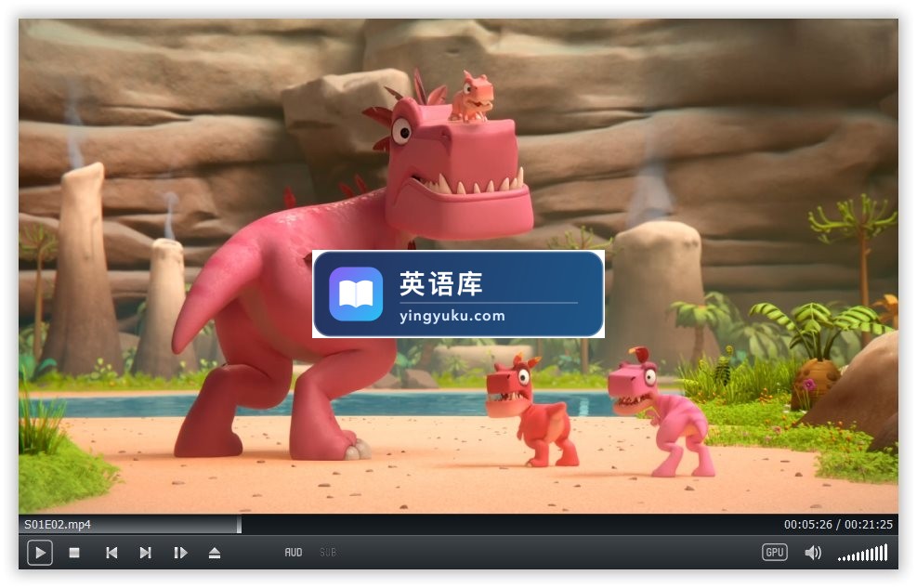Stop the video playback
The width and height of the screenshot is (917, 588).
74,553
